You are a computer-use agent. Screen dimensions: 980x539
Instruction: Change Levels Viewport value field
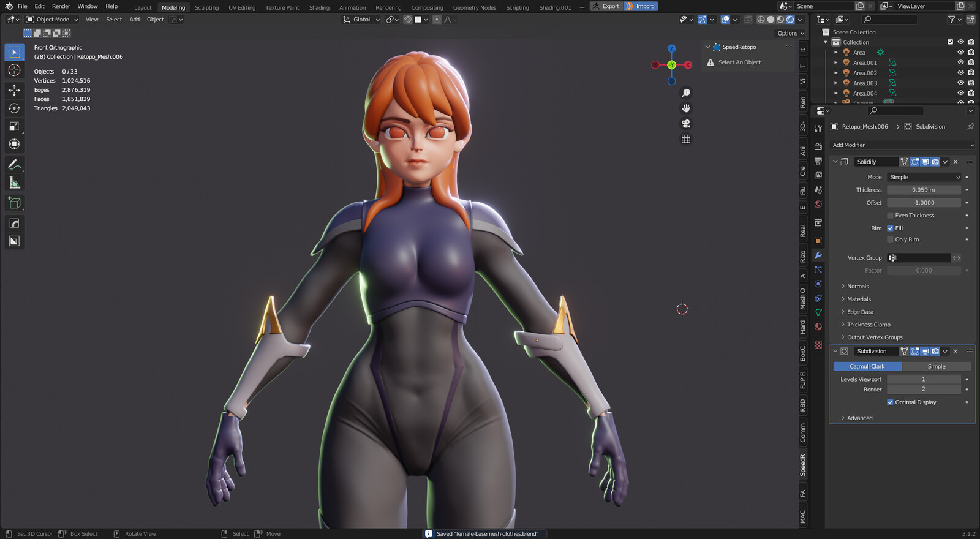(x=924, y=379)
